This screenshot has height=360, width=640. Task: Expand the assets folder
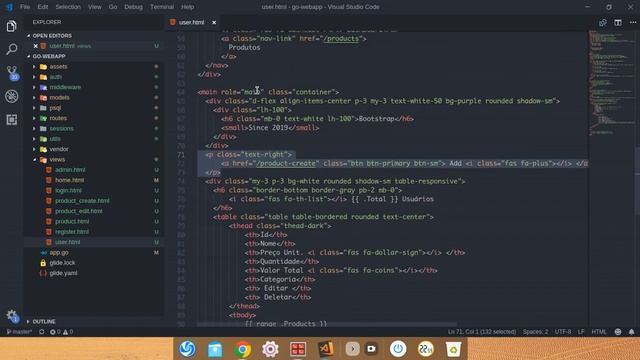pyautogui.click(x=58, y=67)
